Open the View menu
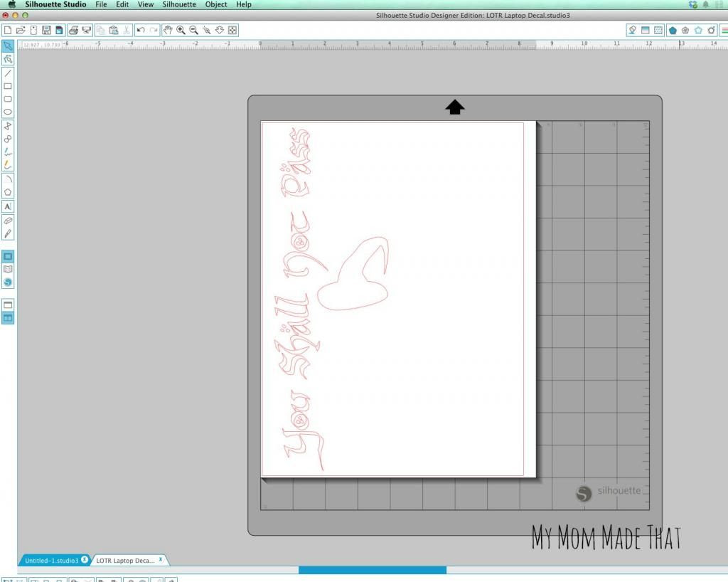Image resolution: width=728 pixels, height=582 pixels. click(145, 4)
